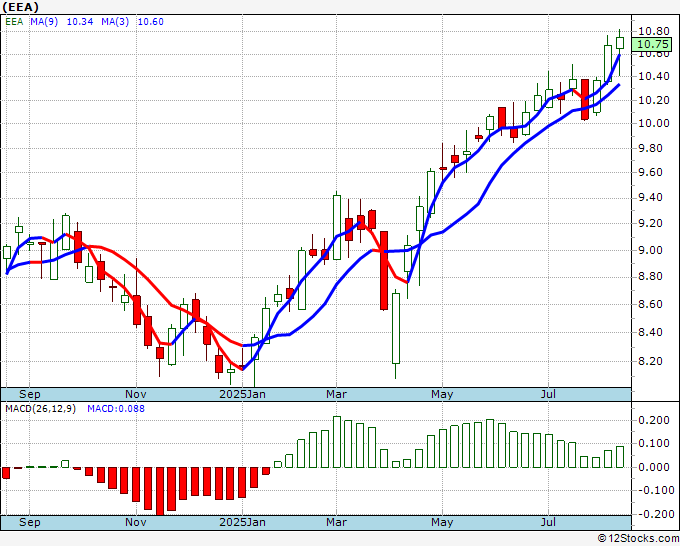This screenshot has width=680, height=546.
Task: Open the 12Stocks.com copyright link
Action: coord(638,539)
